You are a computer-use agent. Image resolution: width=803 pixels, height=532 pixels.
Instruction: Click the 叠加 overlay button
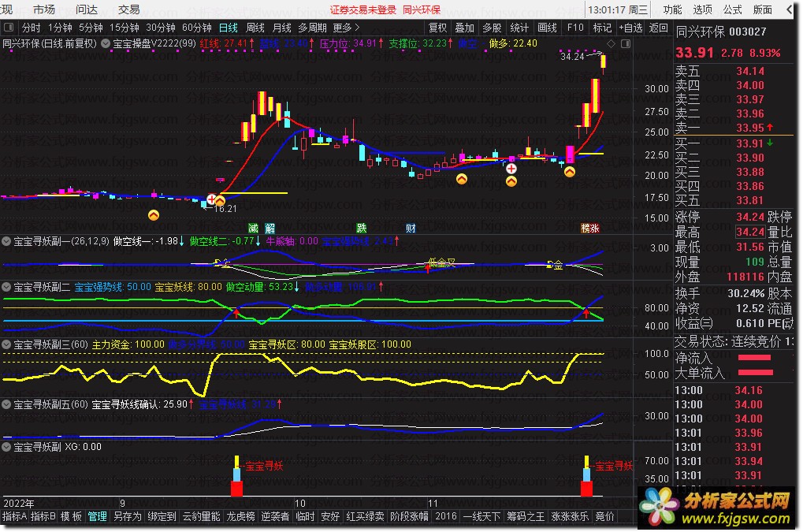click(x=464, y=28)
